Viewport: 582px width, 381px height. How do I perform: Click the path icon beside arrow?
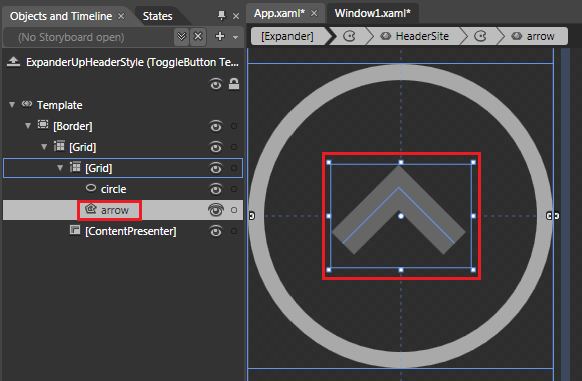click(91, 209)
